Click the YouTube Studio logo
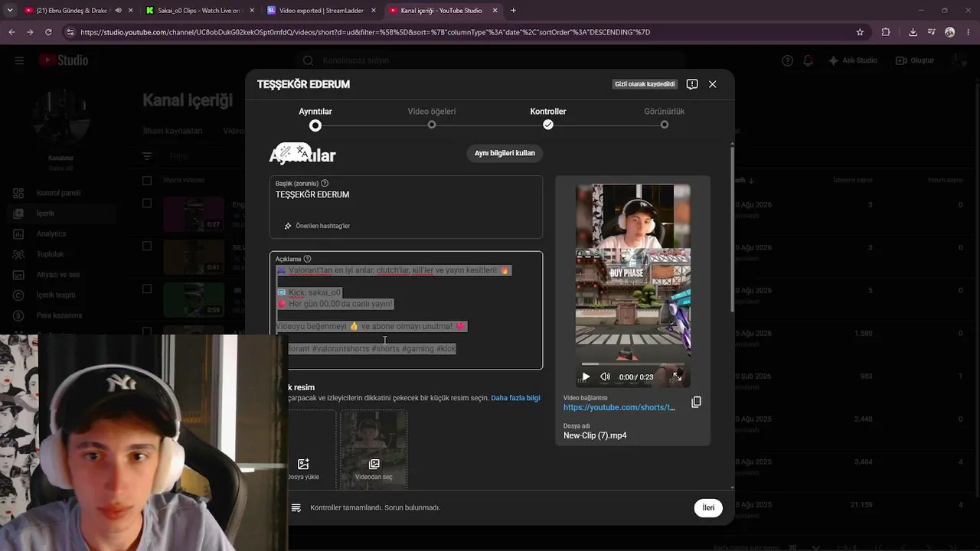The image size is (980, 551). tap(64, 60)
